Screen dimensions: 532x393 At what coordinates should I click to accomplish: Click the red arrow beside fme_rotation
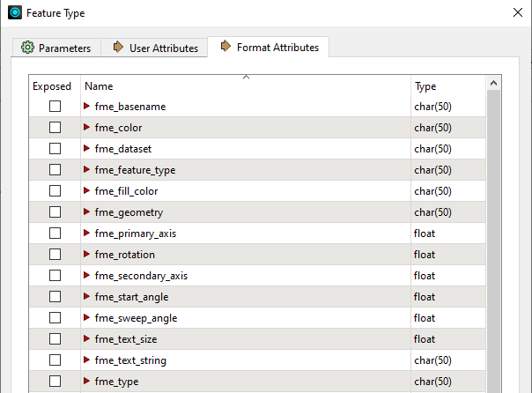[86, 255]
